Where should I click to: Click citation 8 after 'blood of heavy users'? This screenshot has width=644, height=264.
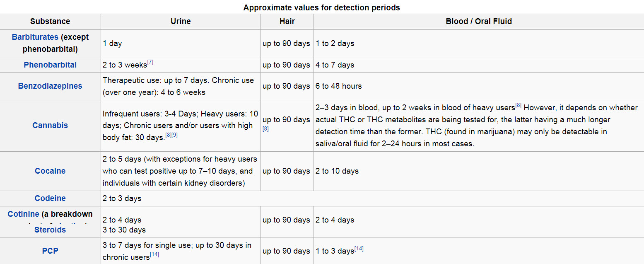click(x=518, y=105)
